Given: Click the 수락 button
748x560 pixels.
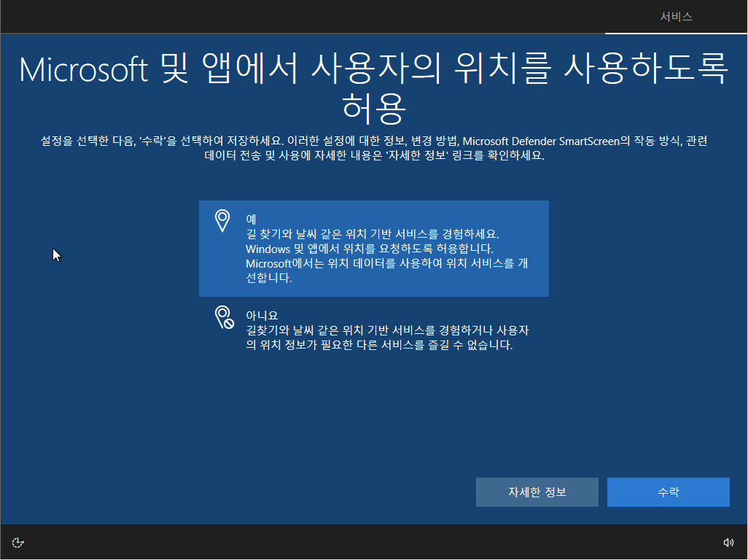Looking at the screenshot, I should click(668, 491).
